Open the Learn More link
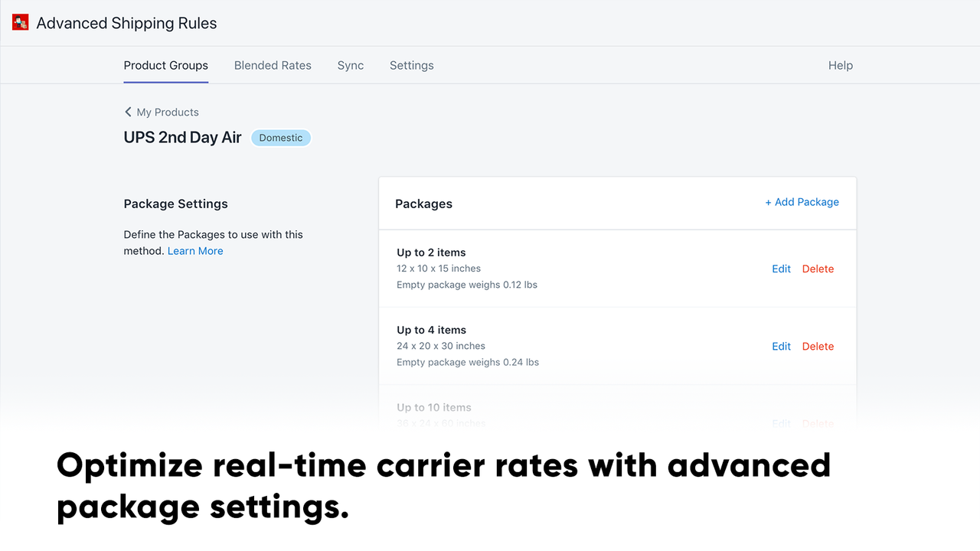This screenshot has height=551, width=980. 194,250
